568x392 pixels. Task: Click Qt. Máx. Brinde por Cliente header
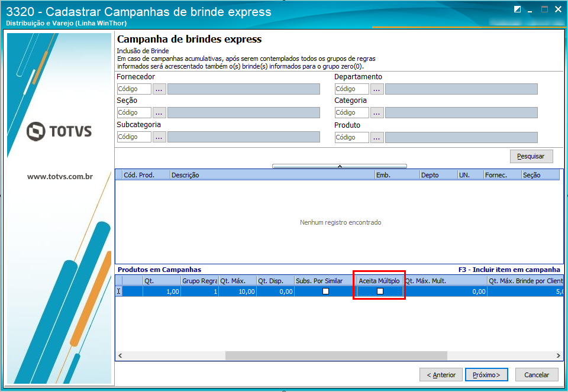[x=525, y=281]
